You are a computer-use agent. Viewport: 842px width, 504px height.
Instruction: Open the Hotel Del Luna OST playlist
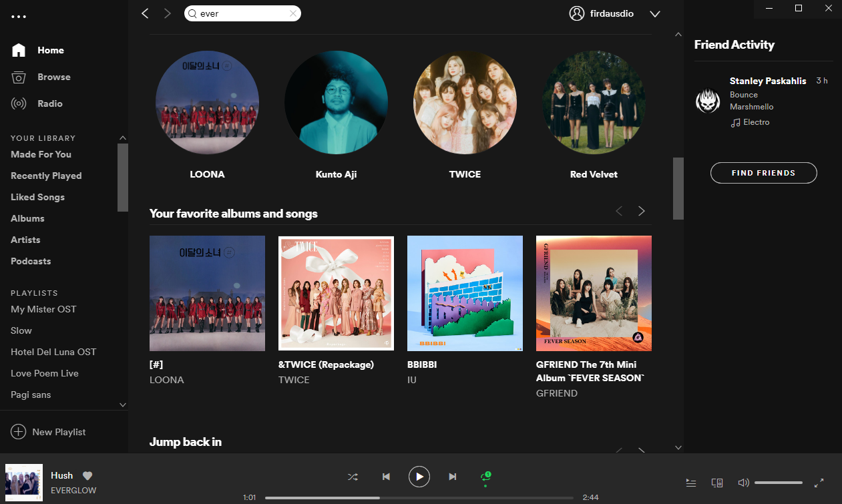(53, 352)
